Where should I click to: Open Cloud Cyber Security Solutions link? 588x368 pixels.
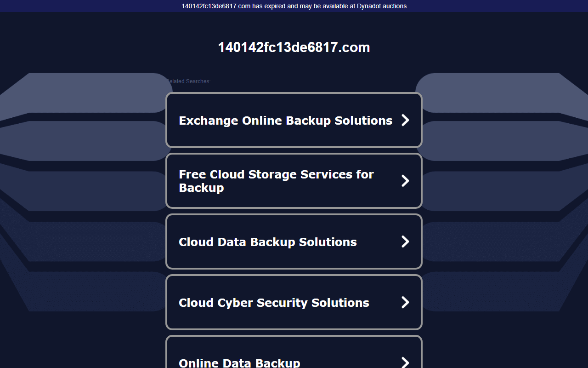294,302
